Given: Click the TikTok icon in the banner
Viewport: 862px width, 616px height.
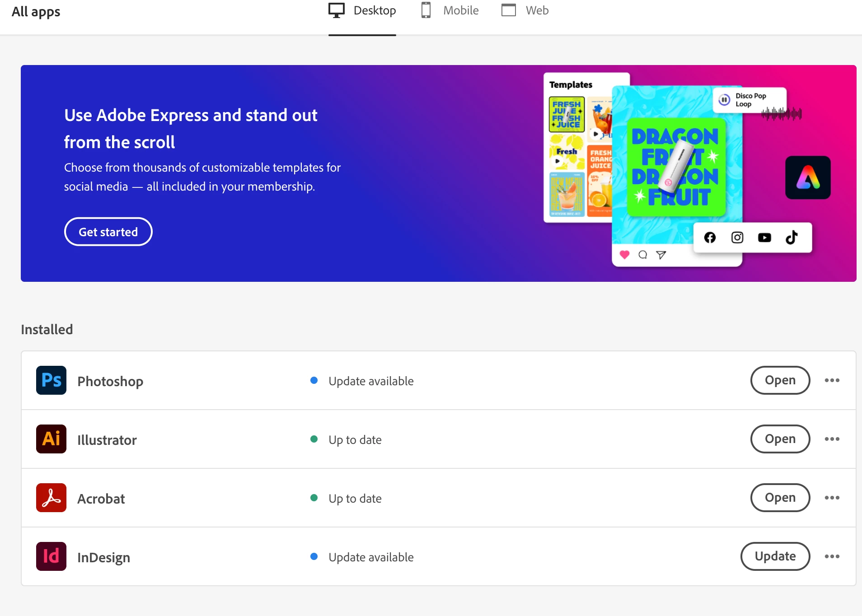Looking at the screenshot, I should pyautogui.click(x=792, y=237).
